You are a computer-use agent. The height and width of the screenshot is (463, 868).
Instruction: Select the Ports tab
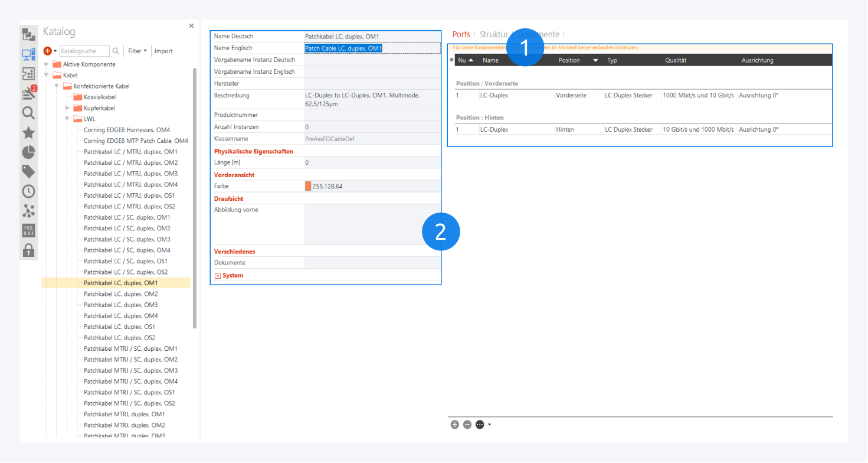[x=461, y=35]
